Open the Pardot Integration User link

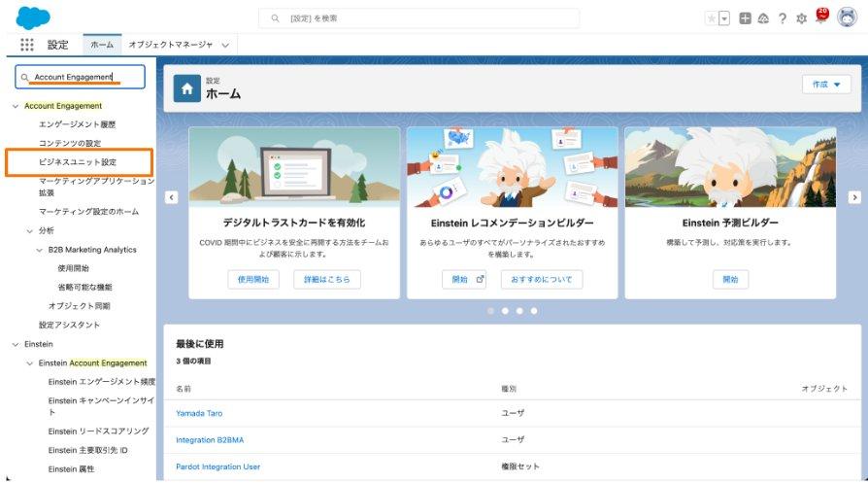coord(218,466)
